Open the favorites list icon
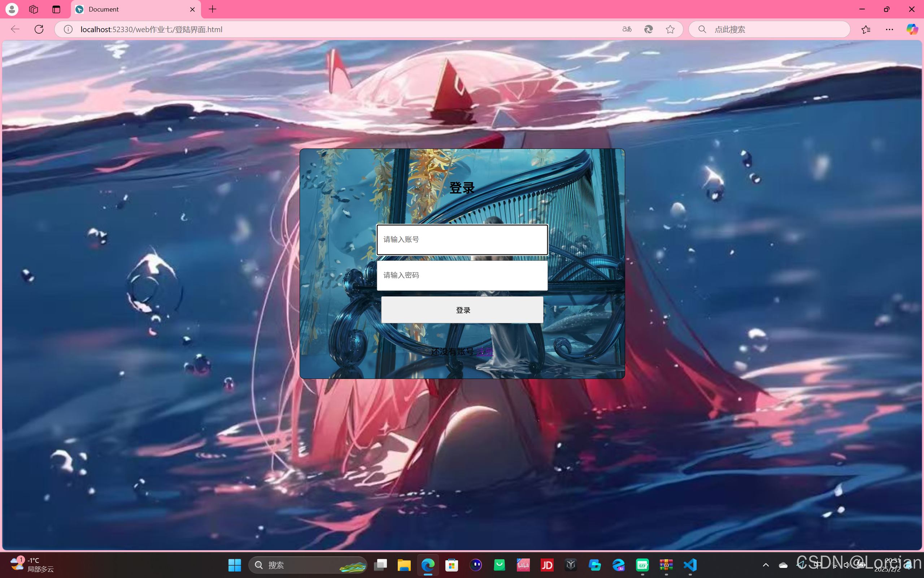The width and height of the screenshot is (924, 578). pos(866,29)
